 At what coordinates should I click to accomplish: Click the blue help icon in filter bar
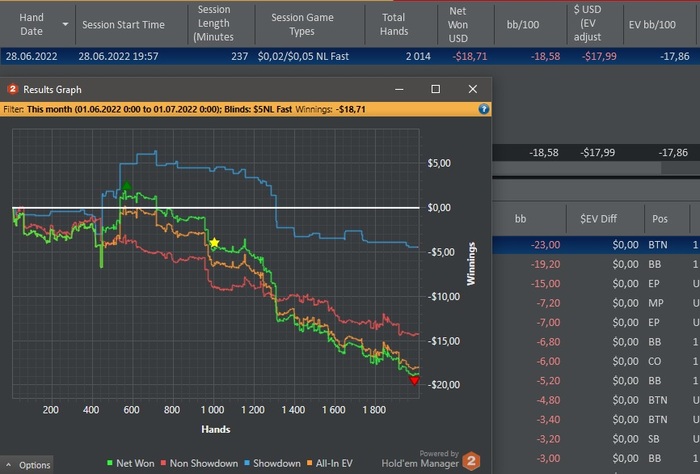[483, 109]
